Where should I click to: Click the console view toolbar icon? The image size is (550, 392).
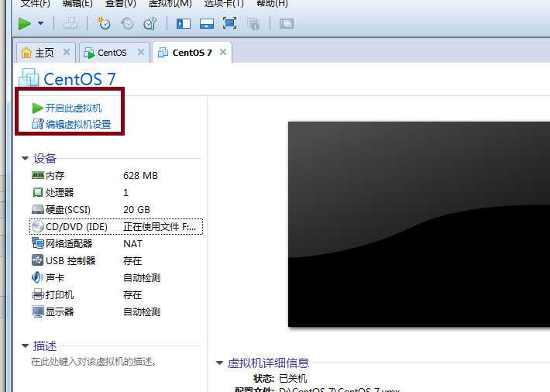[x=287, y=23]
